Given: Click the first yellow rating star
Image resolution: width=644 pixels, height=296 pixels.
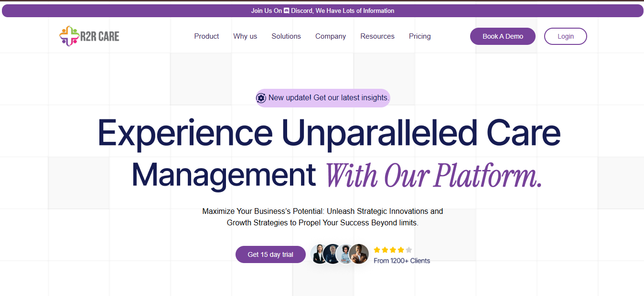Looking at the screenshot, I should (x=377, y=250).
